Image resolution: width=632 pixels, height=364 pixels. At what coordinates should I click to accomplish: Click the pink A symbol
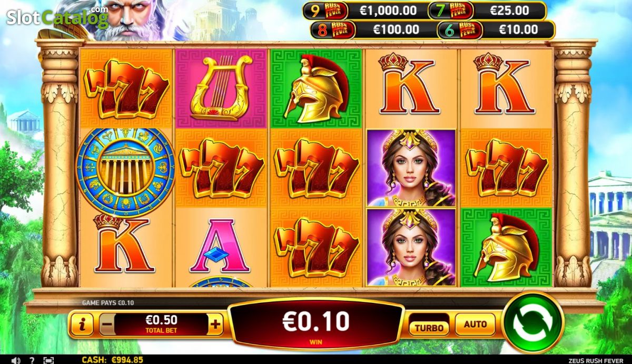220,245
